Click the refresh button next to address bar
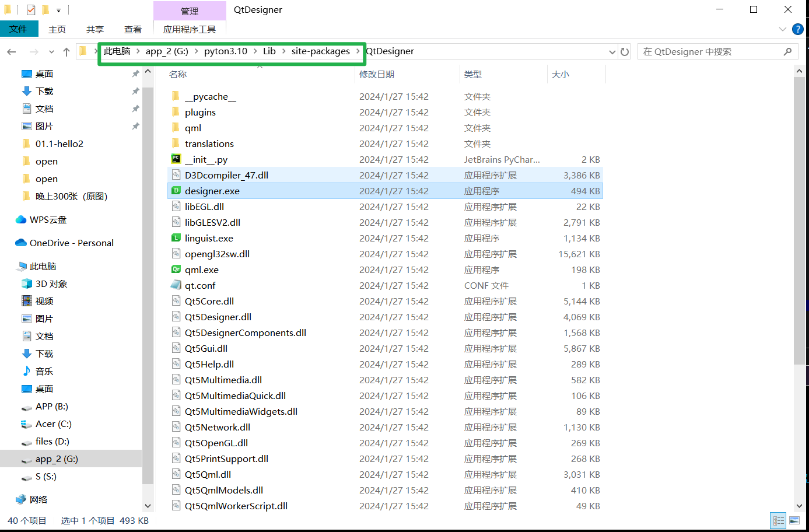 click(625, 51)
